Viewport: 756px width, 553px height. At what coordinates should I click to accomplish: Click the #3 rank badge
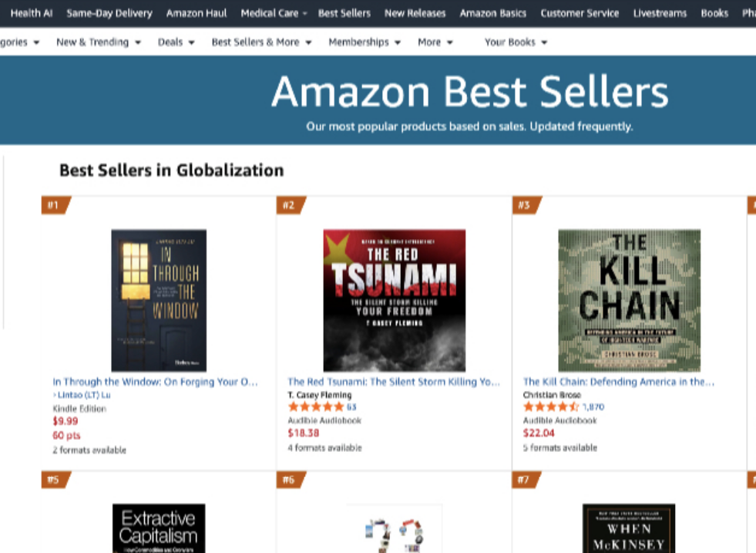coord(526,205)
